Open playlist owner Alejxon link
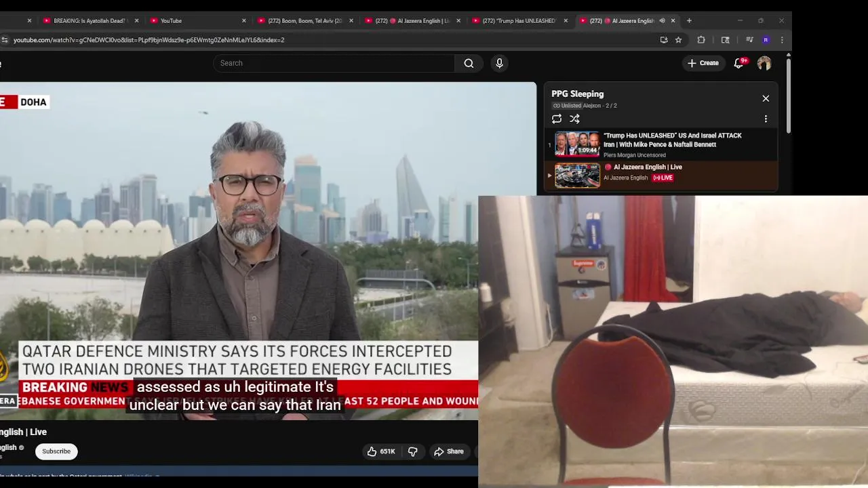Image resolution: width=868 pixels, height=488 pixels. point(592,106)
